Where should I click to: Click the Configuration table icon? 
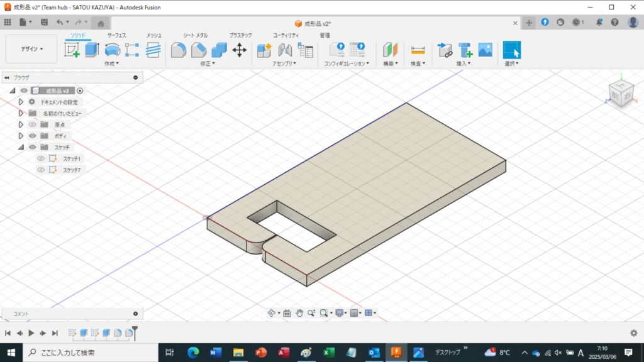pyautogui.click(x=357, y=50)
